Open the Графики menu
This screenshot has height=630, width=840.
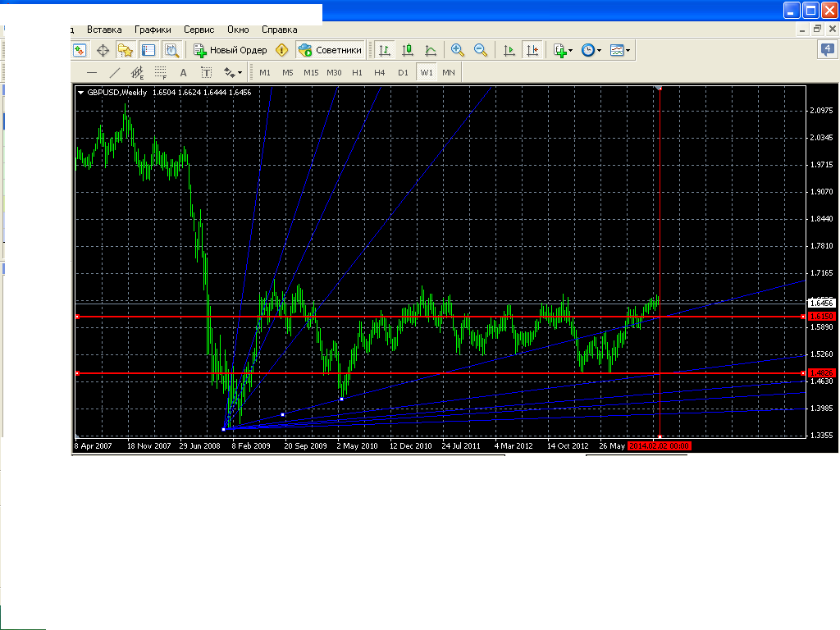click(153, 29)
